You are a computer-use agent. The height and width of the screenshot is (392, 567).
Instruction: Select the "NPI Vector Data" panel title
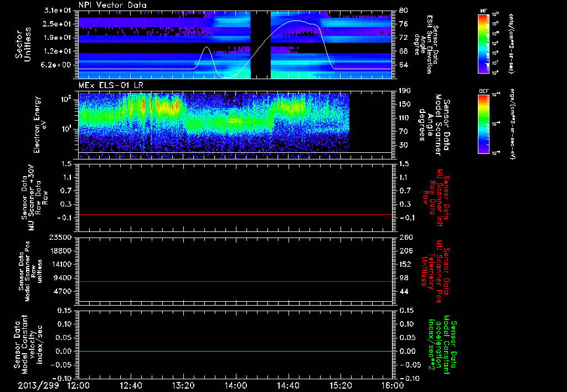(112, 5)
